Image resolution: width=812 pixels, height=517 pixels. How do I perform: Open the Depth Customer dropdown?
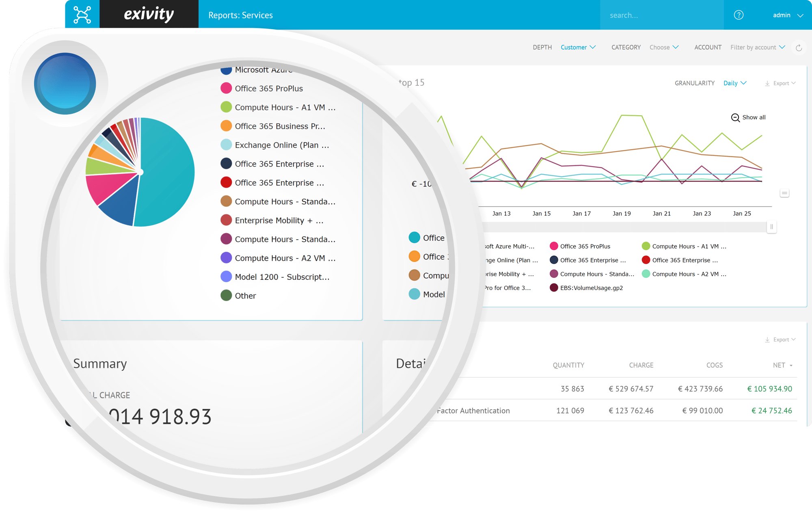(x=578, y=48)
